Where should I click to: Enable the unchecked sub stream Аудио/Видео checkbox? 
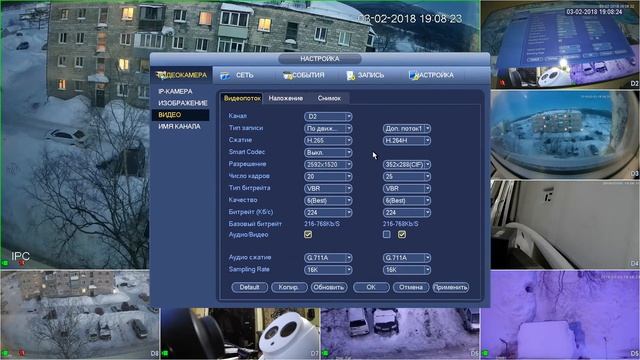pyautogui.click(x=387, y=235)
